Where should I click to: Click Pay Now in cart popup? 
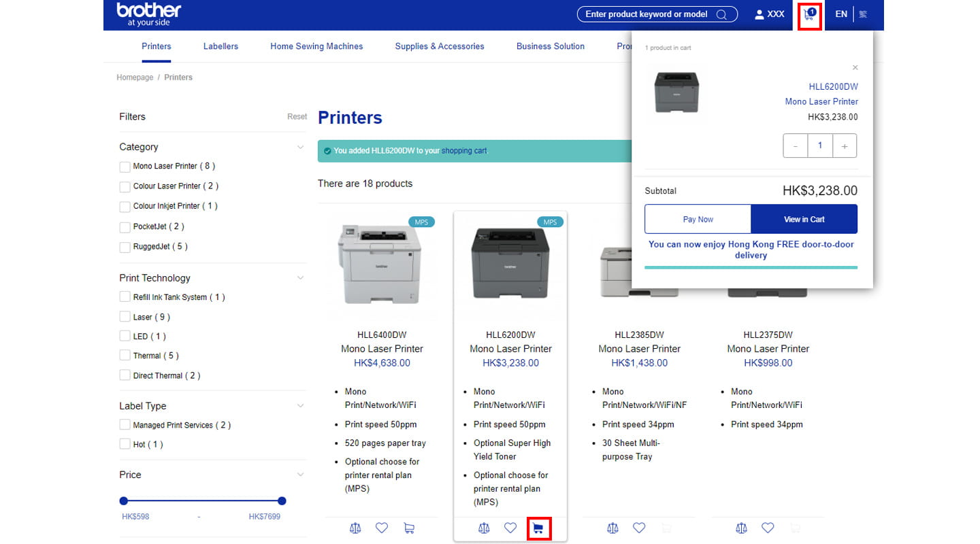point(698,219)
